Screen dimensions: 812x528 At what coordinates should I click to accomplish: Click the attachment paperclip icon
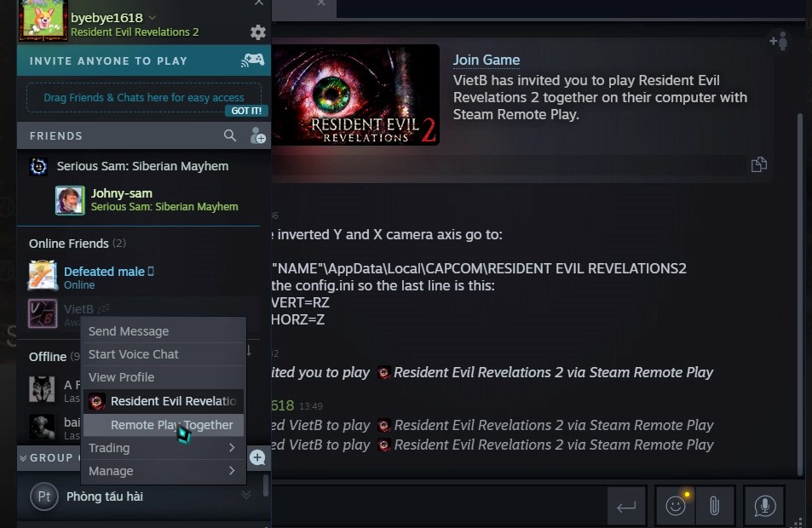click(x=715, y=505)
